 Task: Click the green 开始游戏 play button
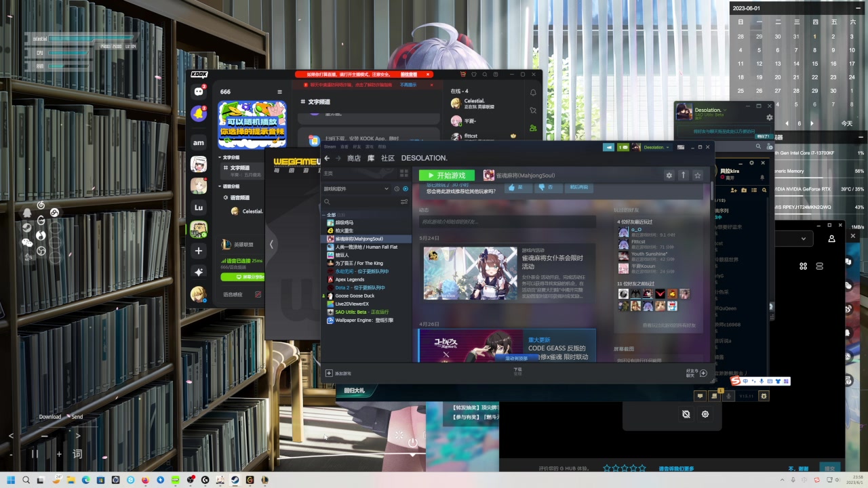446,175
